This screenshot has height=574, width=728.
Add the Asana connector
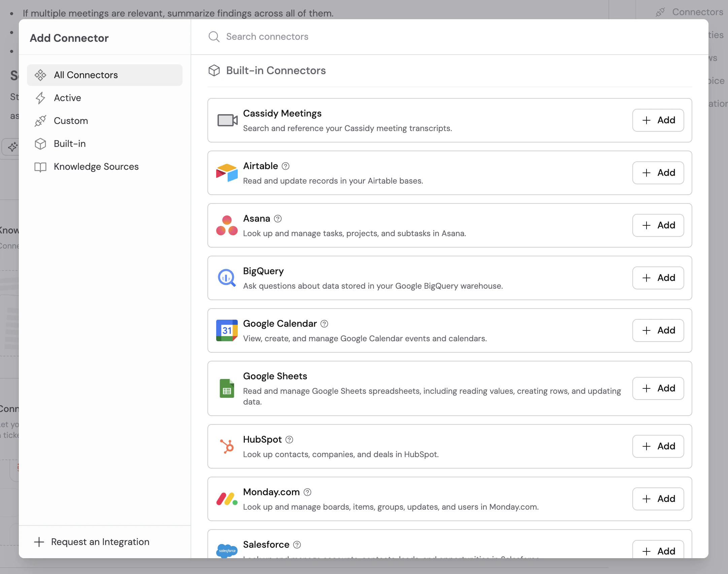point(658,225)
